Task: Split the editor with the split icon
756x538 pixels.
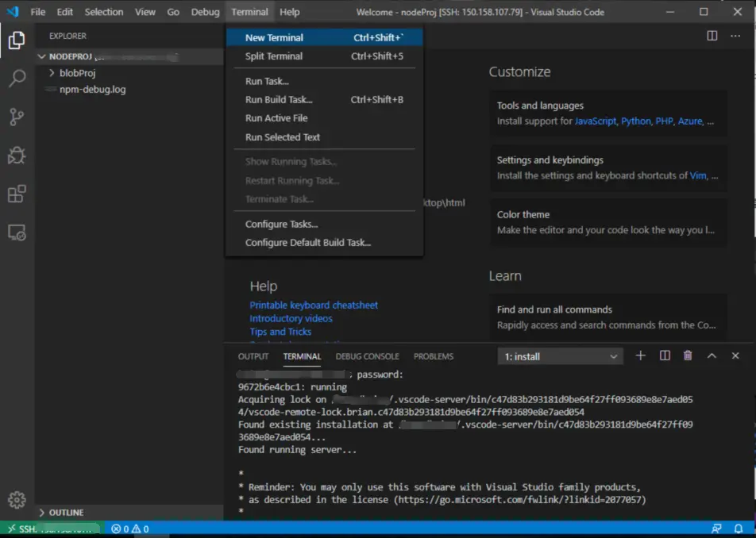Action: tap(712, 36)
